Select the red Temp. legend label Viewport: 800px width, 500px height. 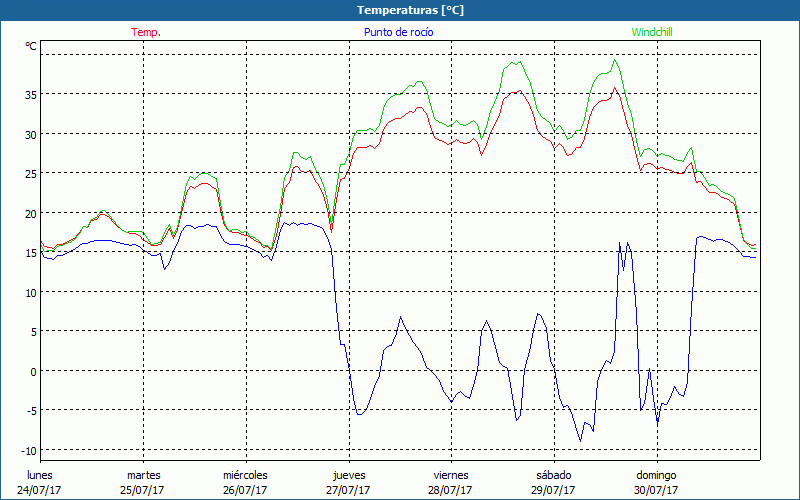[146, 32]
